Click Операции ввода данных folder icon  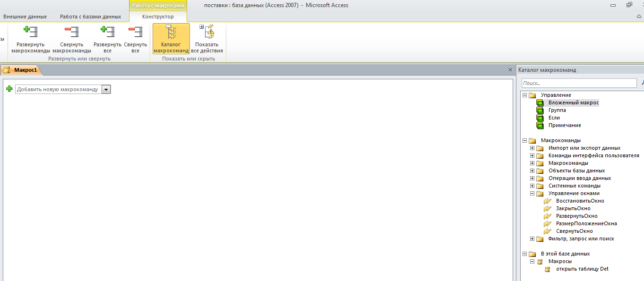pyautogui.click(x=540, y=178)
